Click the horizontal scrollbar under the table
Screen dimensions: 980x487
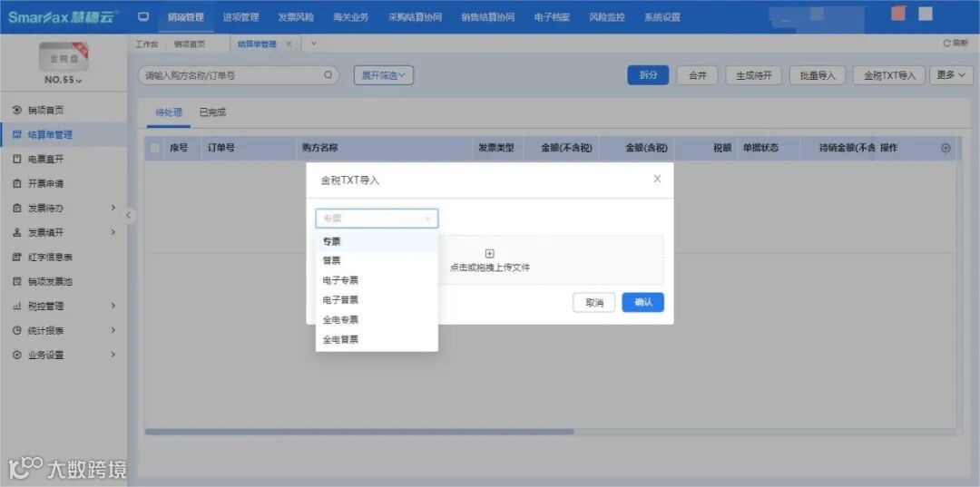pos(359,432)
